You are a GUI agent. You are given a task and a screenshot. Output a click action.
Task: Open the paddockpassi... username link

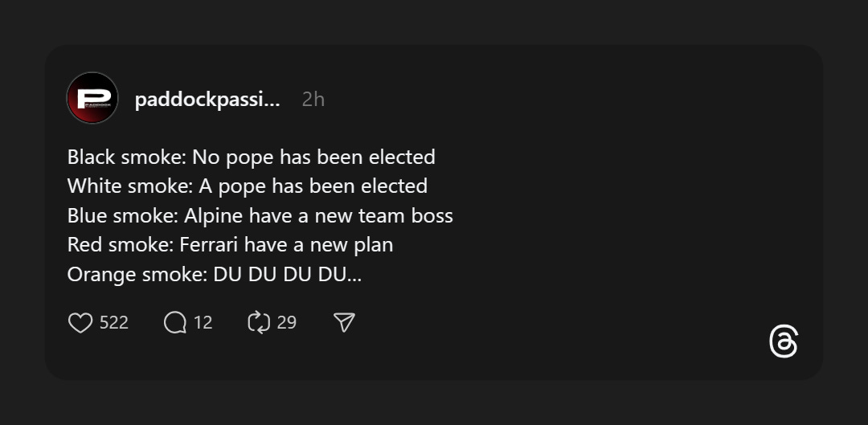coord(207,100)
